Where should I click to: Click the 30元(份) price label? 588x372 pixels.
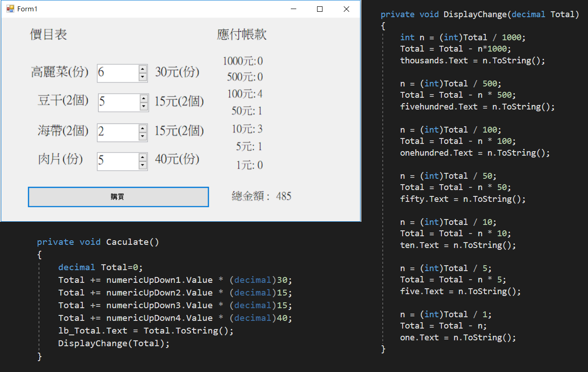click(177, 72)
